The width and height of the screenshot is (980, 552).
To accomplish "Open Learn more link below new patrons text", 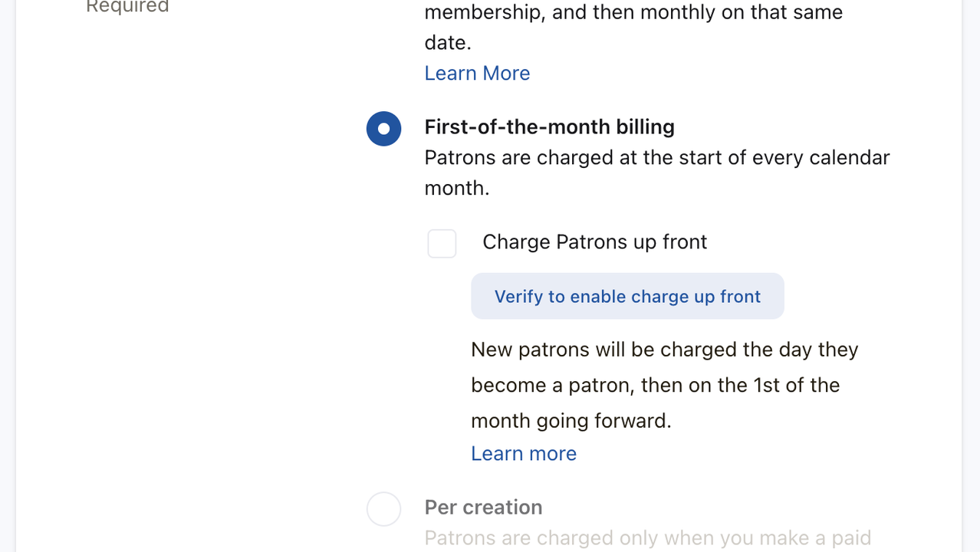I will [x=524, y=454].
